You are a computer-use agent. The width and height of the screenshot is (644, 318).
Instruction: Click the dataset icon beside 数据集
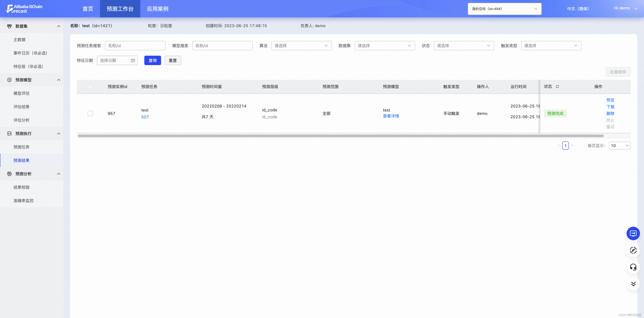[x=9, y=26]
